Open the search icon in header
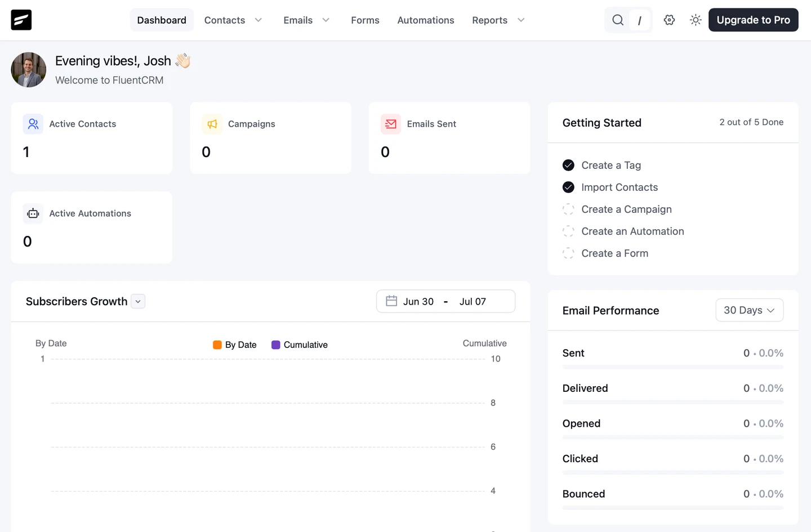Image resolution: width=811 pixels, height=532 pixels. [618, 20]
